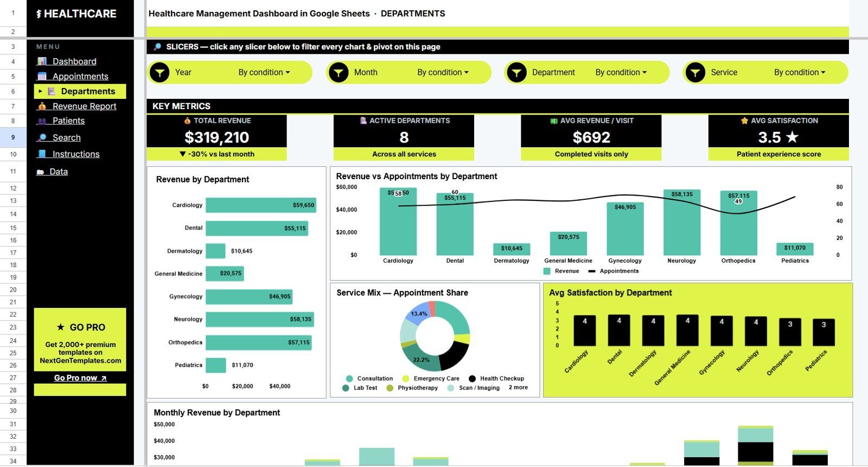Open the Month By condition dropdown
This screenshot has height=467, width=868.
click(443, 72)
